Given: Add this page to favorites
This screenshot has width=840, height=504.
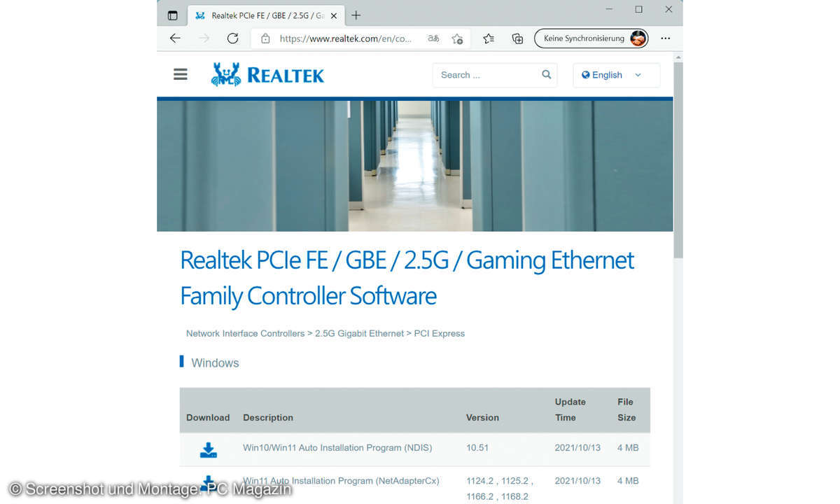Looking at the screenshot, I should click(457, 39).
